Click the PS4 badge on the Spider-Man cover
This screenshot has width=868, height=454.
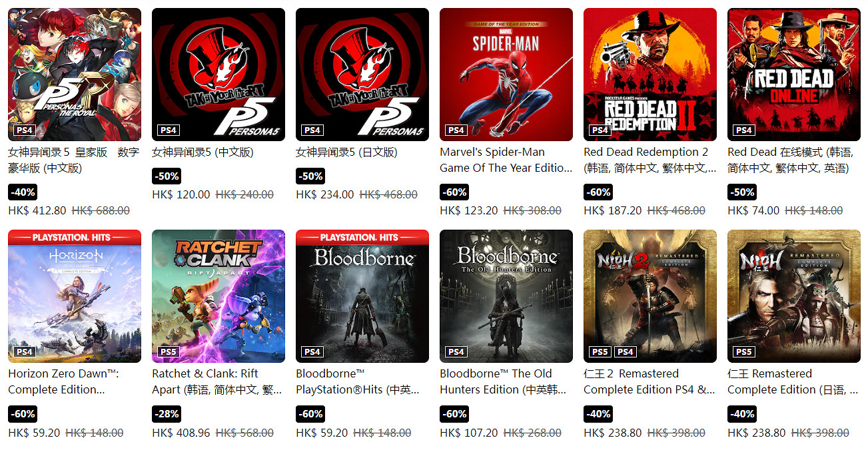(456, 130)
